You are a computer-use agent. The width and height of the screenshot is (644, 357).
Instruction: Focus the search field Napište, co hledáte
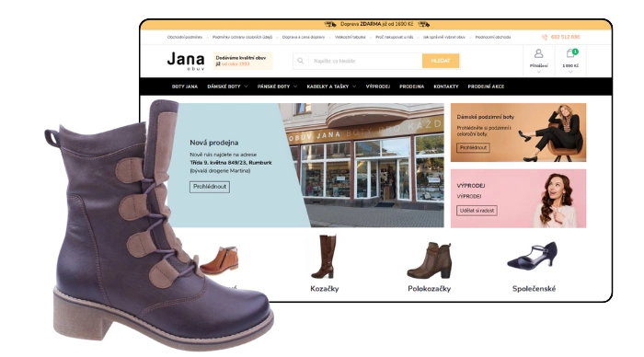[365, 61]
